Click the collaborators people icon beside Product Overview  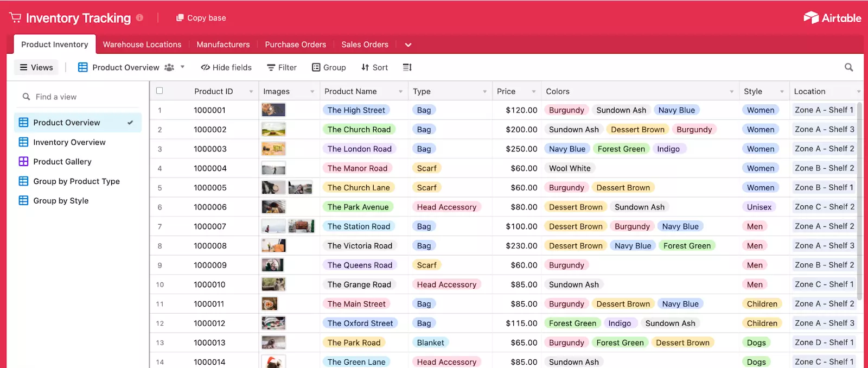click(x=169, y=67)
